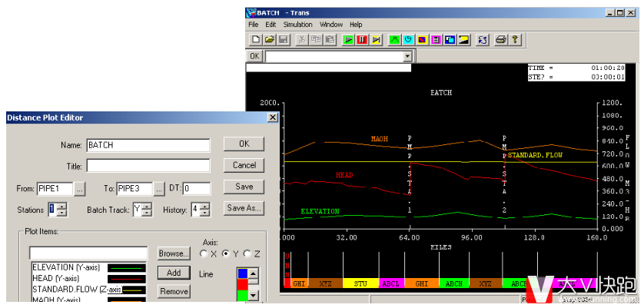The height and width of the screenshot is (308, 644).
Task: Select ELEVATION (Y-axis) in plot items list
Action: tap(88, 267)
